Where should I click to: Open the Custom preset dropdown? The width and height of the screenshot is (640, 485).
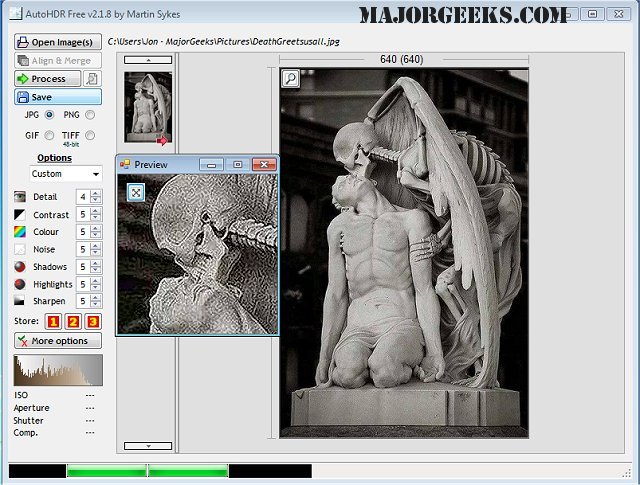(66, 174)
